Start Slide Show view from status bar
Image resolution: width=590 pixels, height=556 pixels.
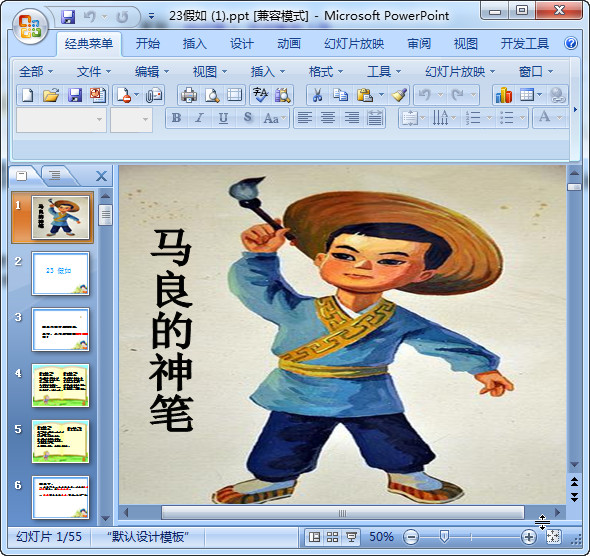[351, 537]
